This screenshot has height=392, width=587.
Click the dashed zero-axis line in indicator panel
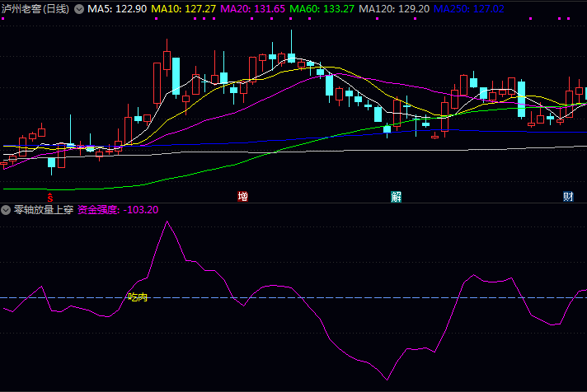point(330,297)
